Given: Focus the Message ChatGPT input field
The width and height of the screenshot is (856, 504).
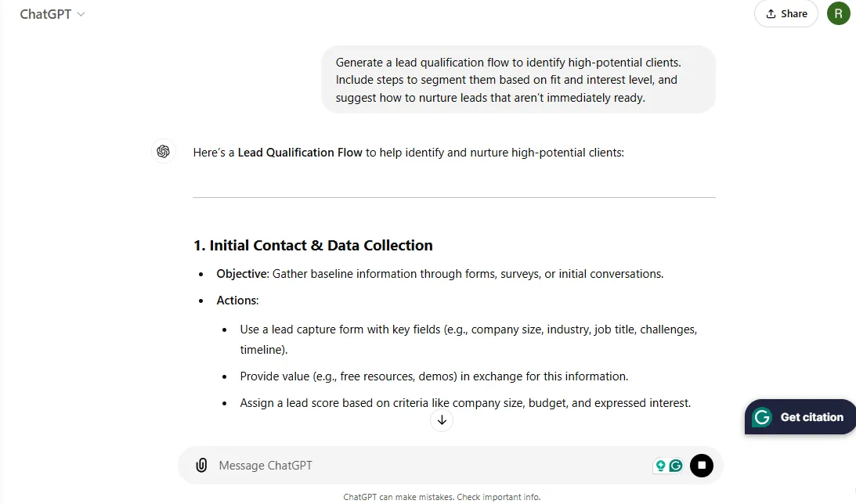Looking at the screenshot, I should [x=432, y=466].
